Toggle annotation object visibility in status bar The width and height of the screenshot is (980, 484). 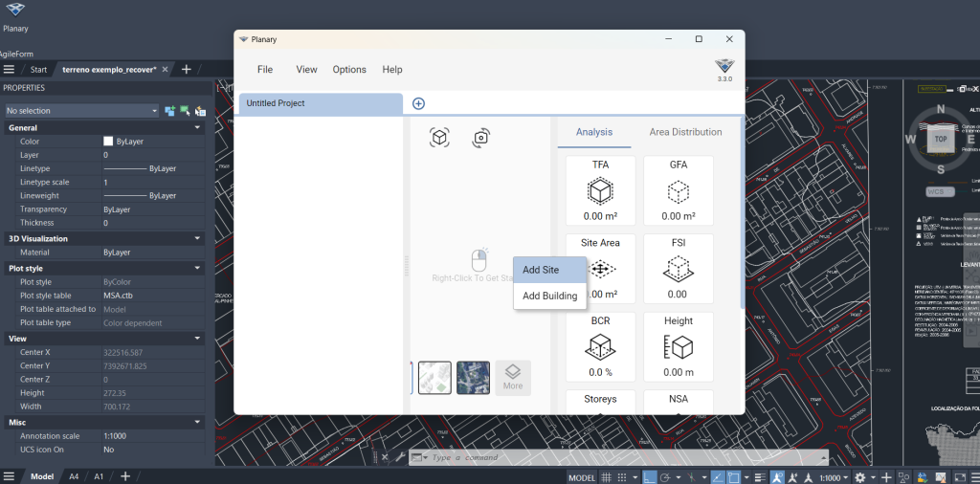[x=777, y=477]
